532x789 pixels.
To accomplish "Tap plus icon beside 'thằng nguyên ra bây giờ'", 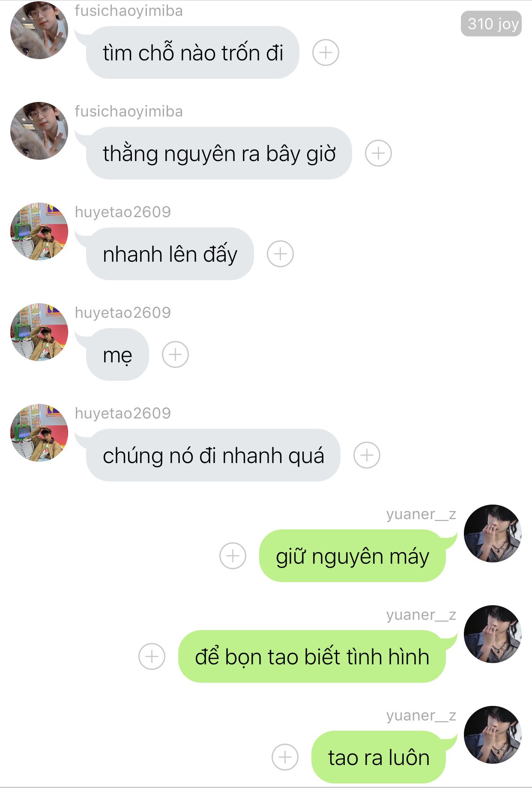I will tap(378, 153).
